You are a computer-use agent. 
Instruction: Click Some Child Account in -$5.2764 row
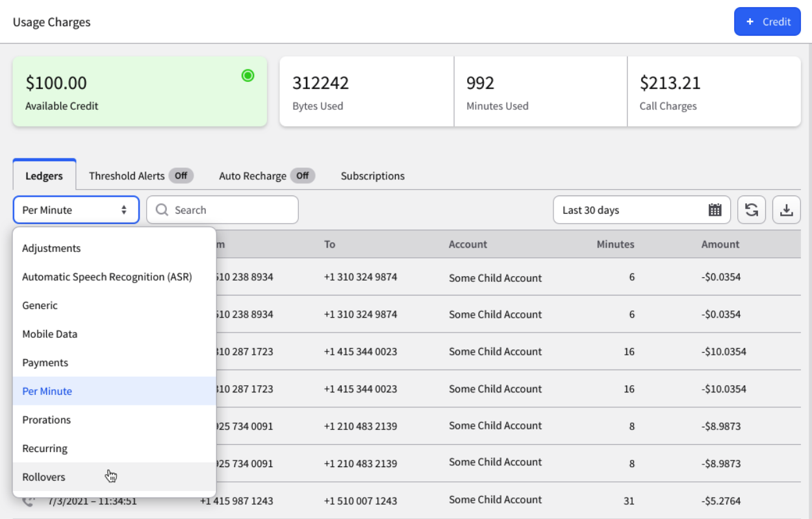click(x=495, y=500)
